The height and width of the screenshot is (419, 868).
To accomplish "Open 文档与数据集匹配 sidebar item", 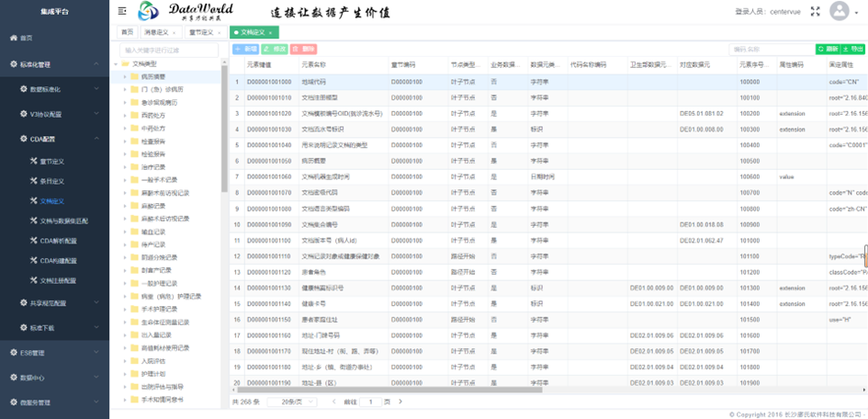I will 64,221.
